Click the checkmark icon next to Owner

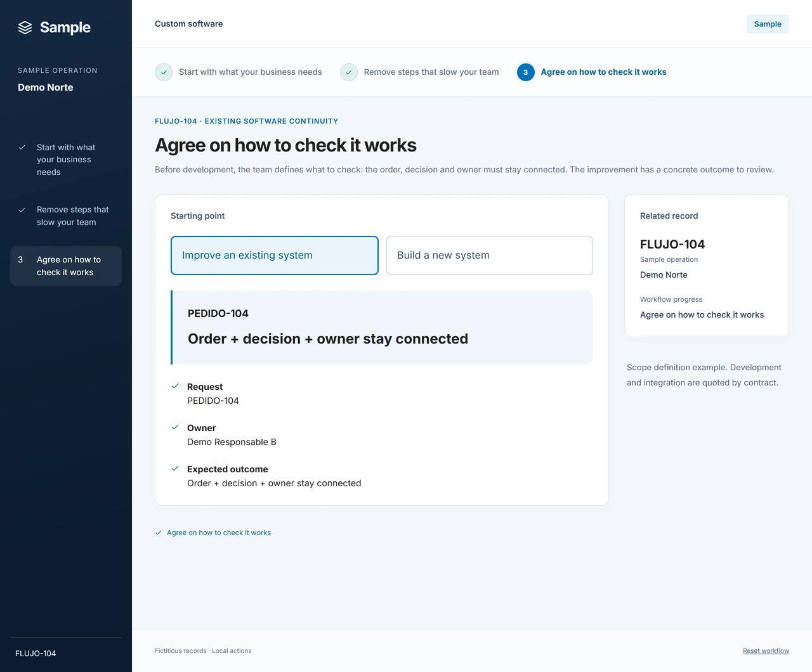point(175,427)
